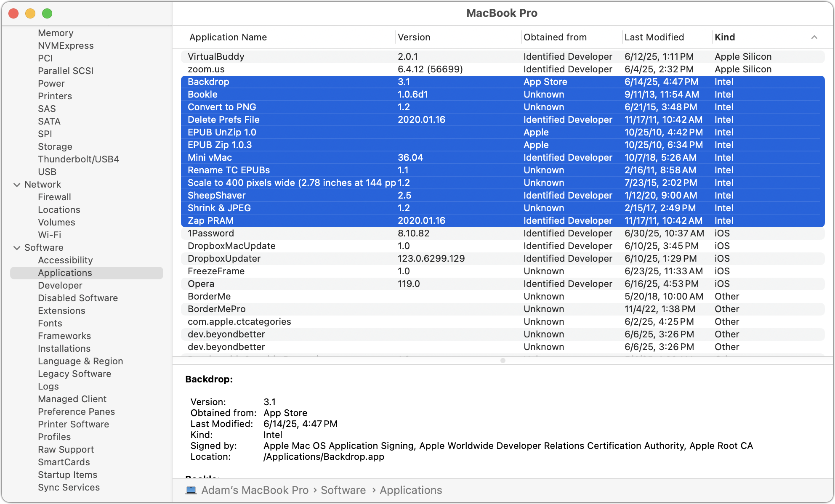Sort by the Application Name column header

coord(228,37)
